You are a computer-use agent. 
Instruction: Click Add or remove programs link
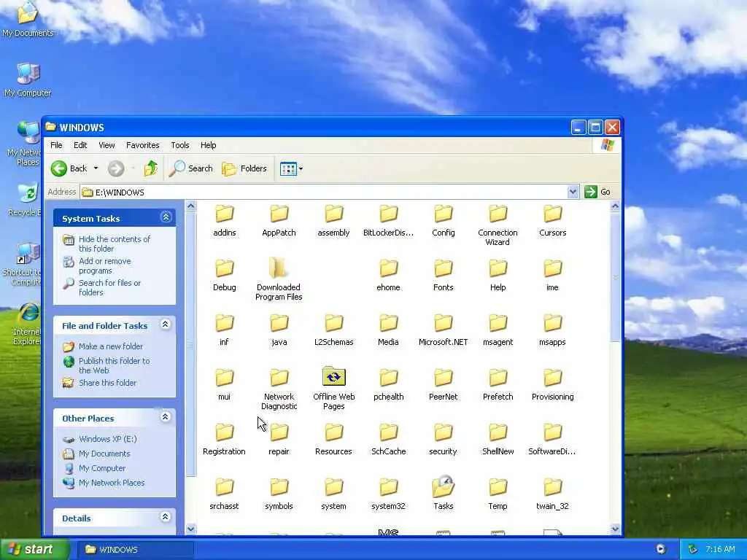(105, 265)
